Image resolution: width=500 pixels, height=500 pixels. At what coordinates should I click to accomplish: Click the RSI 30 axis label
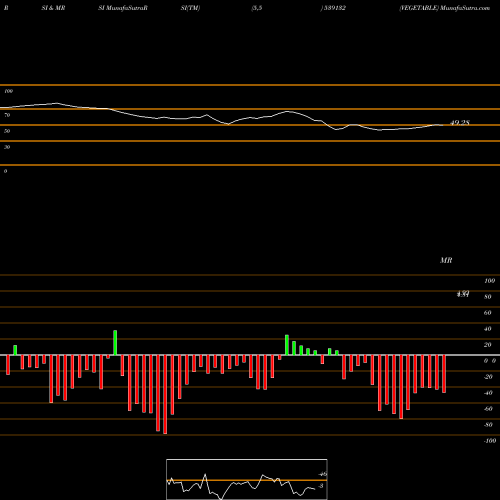tap(7, 147)
